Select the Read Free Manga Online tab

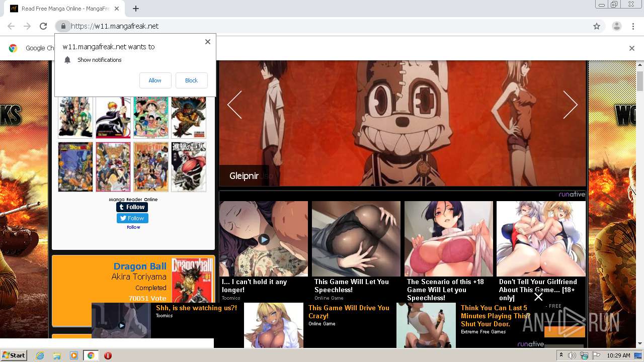tap(65, 9)
